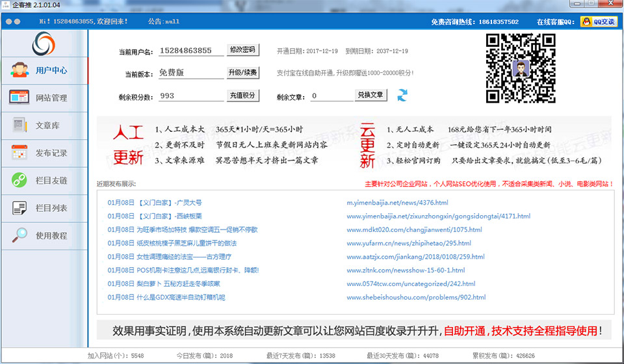
Task: Click the app icon in the title bar
Action: (x=6, y=5)
